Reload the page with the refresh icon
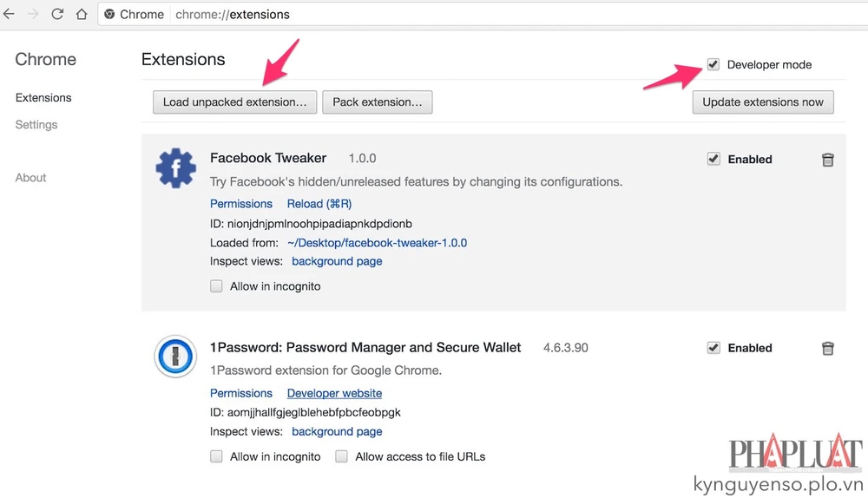Image resolution: width=868 pixels, height=498 pixels. pyautogui.click(x=57, y=14)
